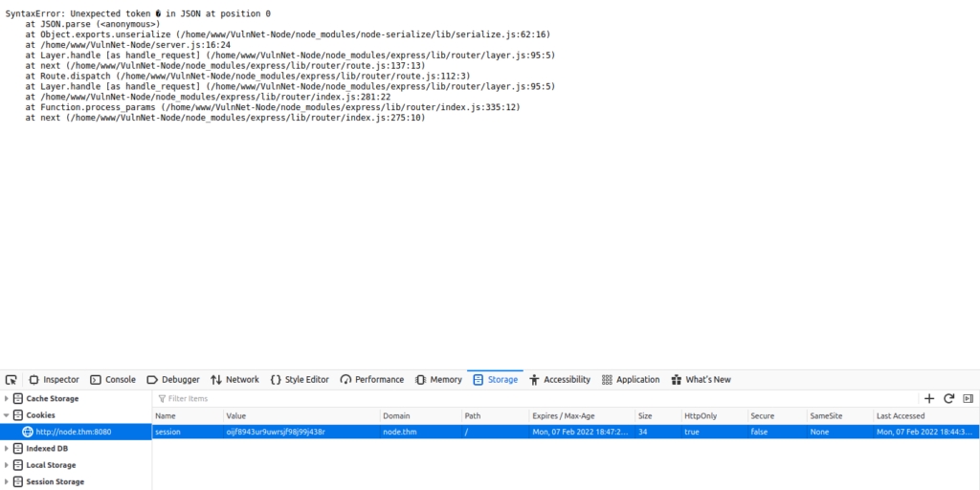Viewport: 980px width, 490px height.
Task: Click the Last Accessed timestamp cell
Action: (926, 432)
